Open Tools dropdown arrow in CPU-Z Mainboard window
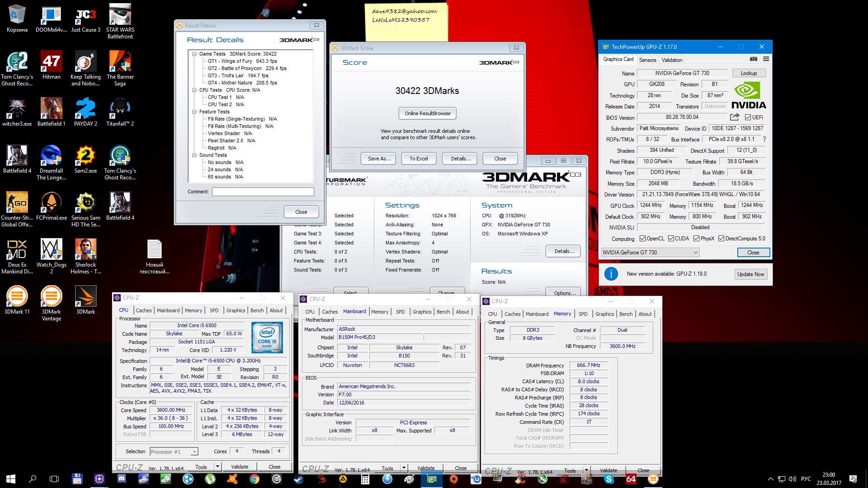The width and height of the screenshot is (868, 488). (x=404, y=468)
